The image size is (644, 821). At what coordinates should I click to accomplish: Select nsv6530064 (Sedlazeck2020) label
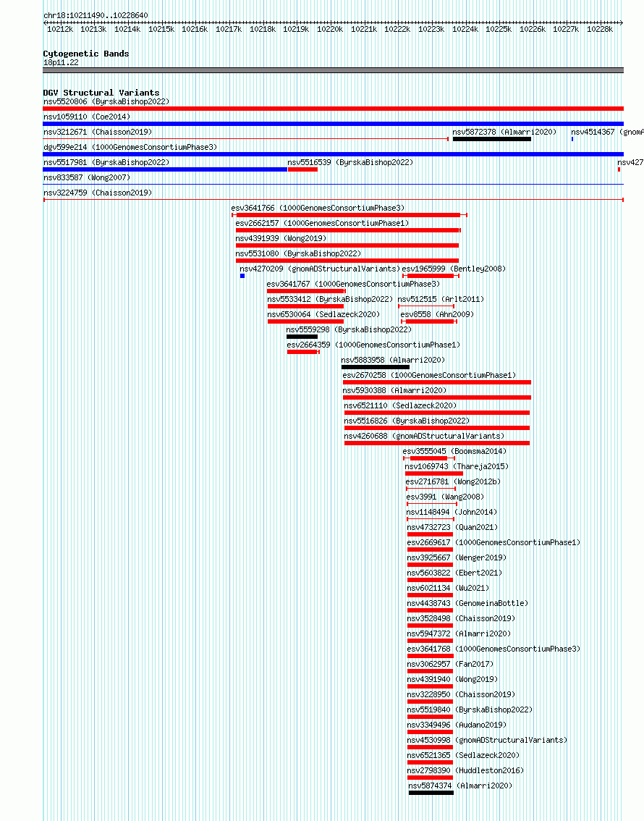pos(323,314)
